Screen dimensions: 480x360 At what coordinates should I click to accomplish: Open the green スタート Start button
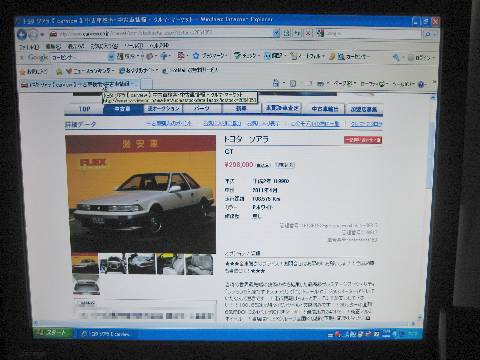(x=53, y=332)
